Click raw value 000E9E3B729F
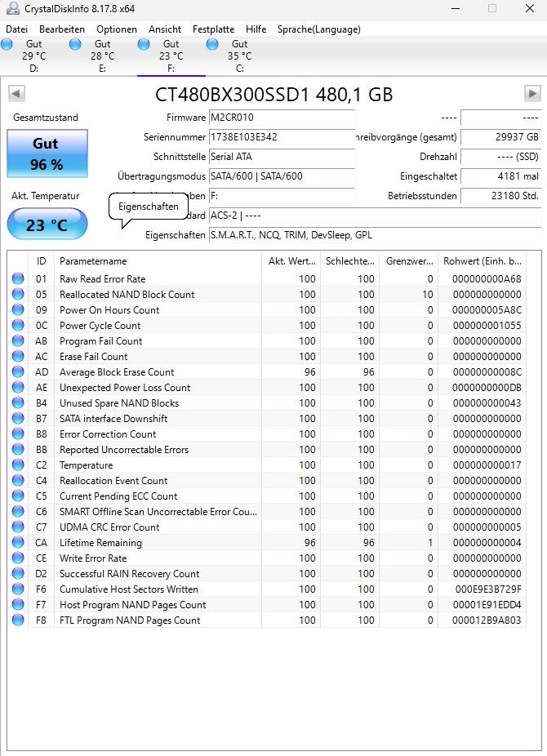Screen dimensions: 547x756 [488, 589]
